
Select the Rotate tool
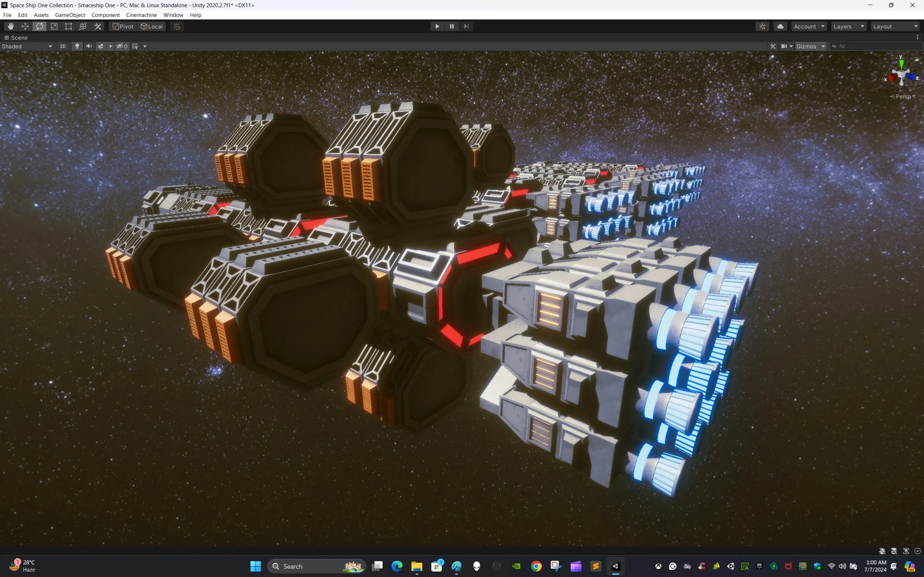click(40, 26)
